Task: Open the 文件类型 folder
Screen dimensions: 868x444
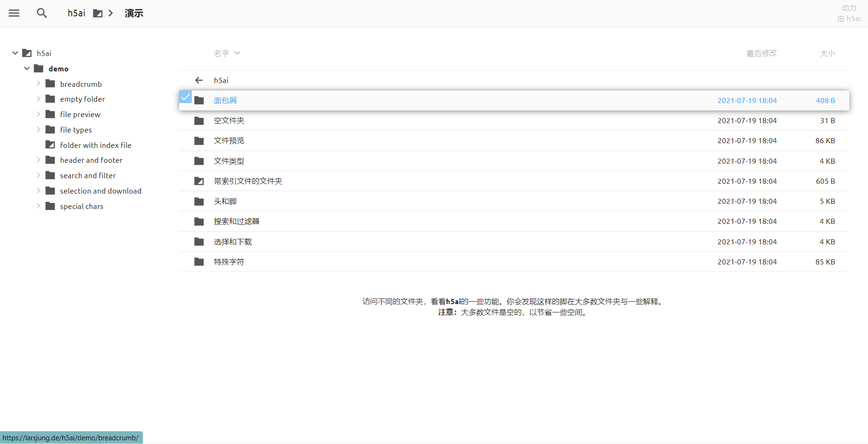Action: (229, 161)
